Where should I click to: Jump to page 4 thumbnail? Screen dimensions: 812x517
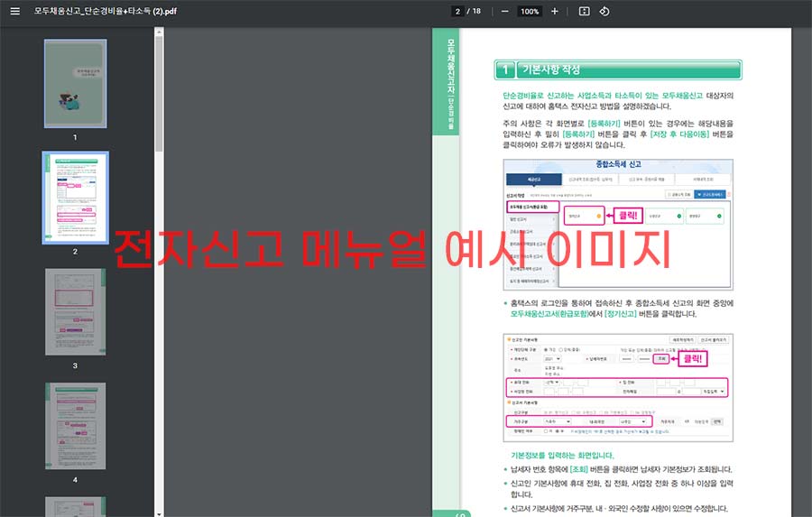[76, 426]
